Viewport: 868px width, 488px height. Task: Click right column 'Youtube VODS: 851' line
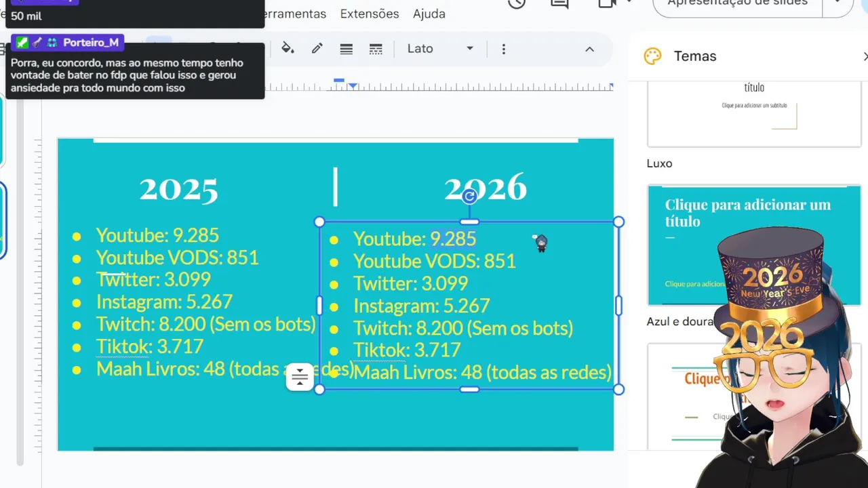pyautogui.click(x=434, y=261)
